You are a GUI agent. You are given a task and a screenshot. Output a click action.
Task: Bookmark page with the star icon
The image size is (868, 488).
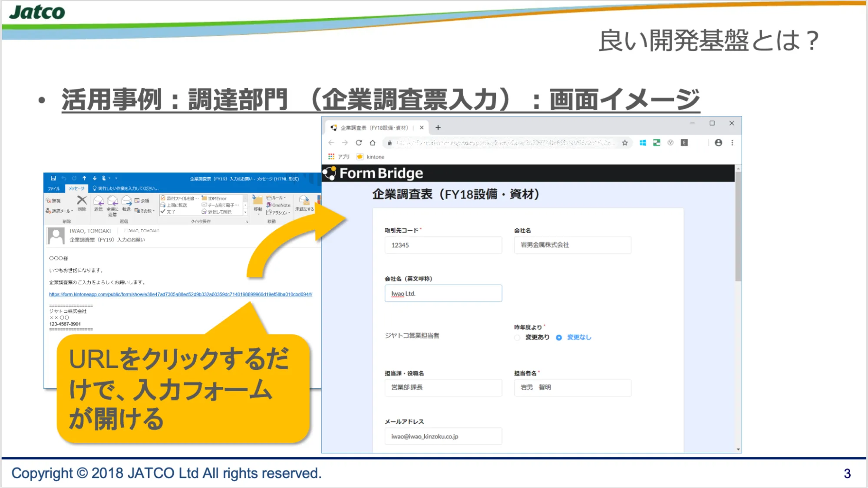(x=625, y=143)
